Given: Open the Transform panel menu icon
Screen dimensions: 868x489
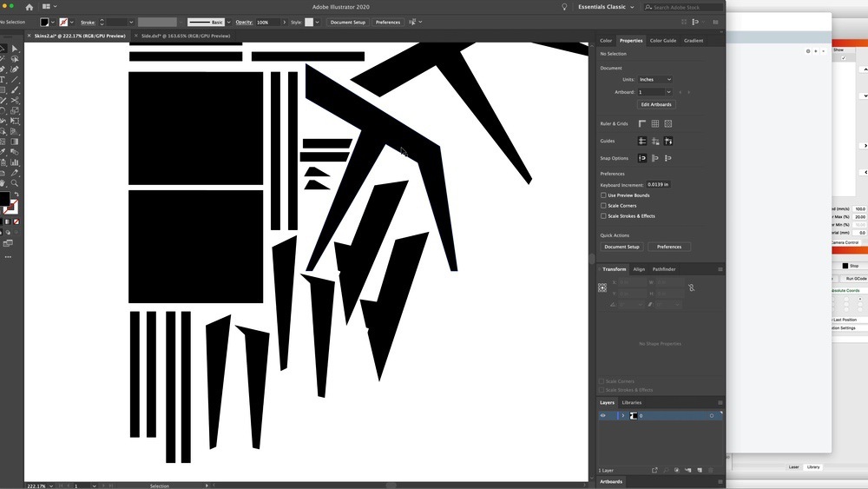Looking at the screenshot, I should click(x=720, y=269).
